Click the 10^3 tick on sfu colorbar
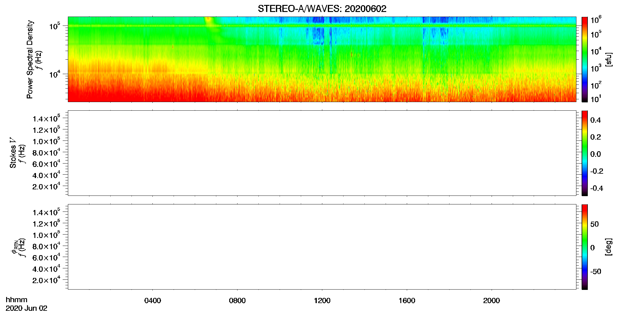 (x=596, y=68)
